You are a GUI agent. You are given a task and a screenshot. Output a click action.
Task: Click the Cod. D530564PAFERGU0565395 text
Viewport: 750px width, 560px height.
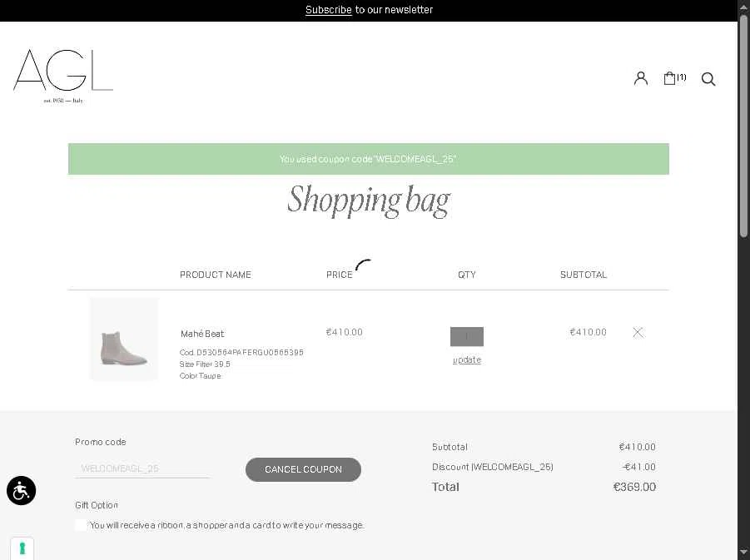[x=241, y=353]
